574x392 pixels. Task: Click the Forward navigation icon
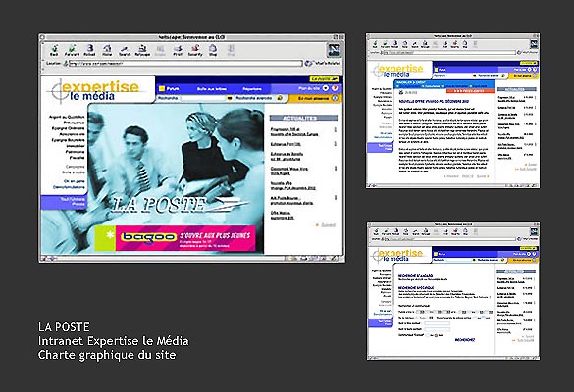(72, 50)
